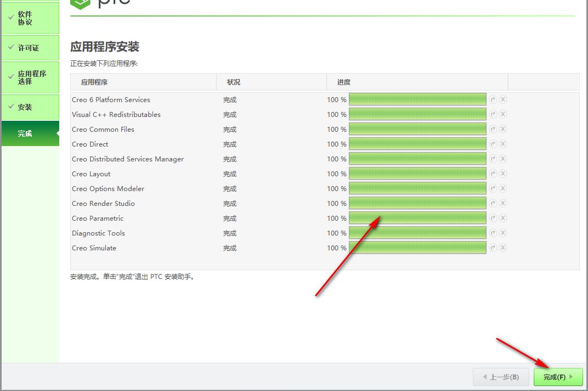The height and width of the screenshot is (391, 588).
Task: Click the 进度 column header
Action: coord(417,82)
